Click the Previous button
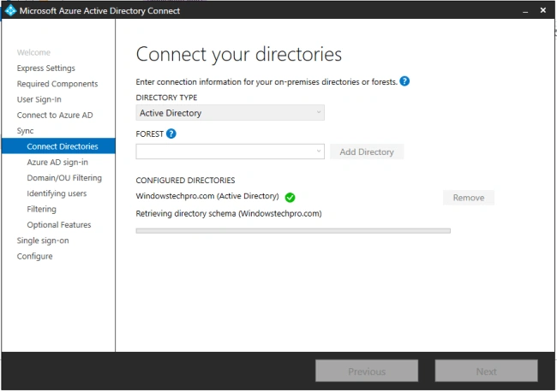Viewport: 557px width, 392px height. click(367, 371)
